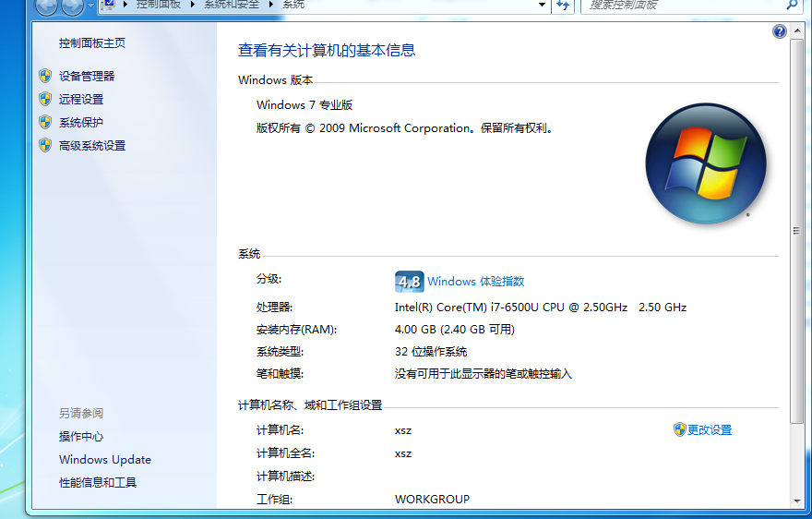Go to 控制面板主页 link
The height and width of the screenshot is (519, 812).
pyautogui.click(x=92, y=42)
